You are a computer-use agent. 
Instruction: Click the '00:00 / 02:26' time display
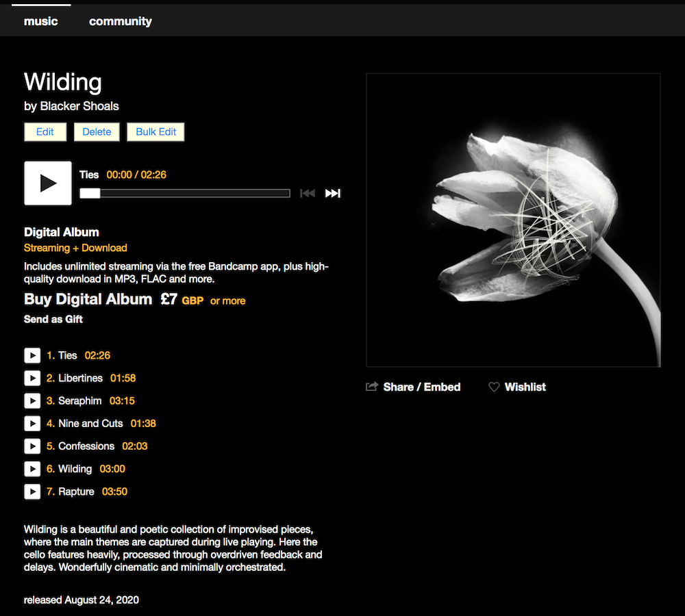(136, 175)
